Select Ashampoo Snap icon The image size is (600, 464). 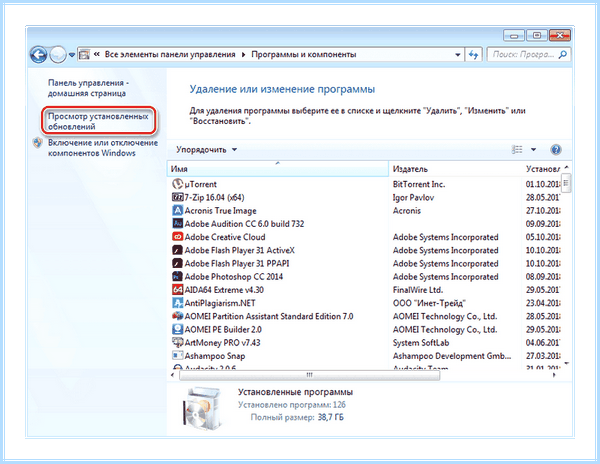177,356
